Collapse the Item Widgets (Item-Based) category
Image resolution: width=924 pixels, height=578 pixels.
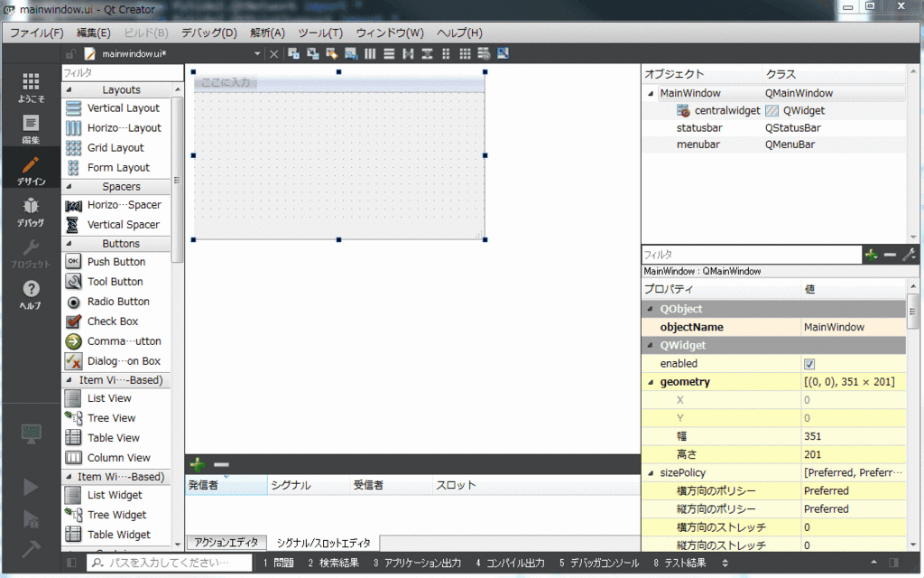pos(69,476)
